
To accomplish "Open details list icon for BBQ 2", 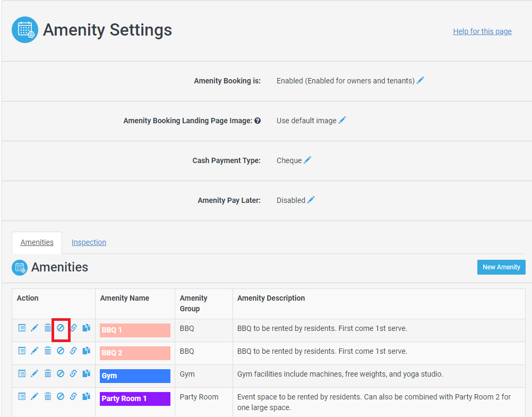I will [22, 351].
